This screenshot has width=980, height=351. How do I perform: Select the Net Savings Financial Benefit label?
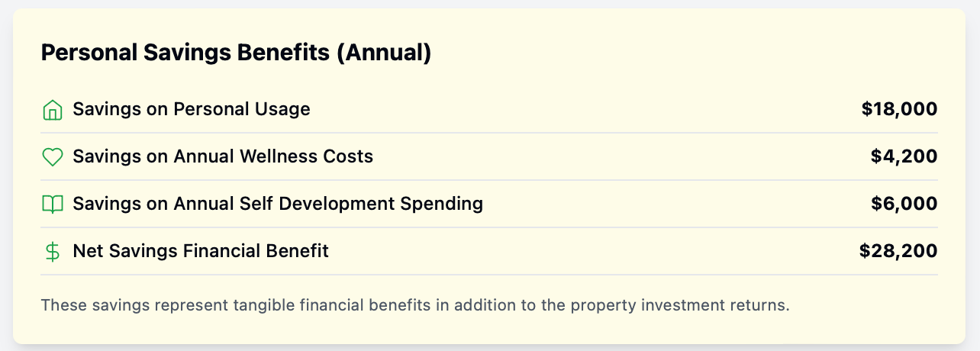[201, 250]
